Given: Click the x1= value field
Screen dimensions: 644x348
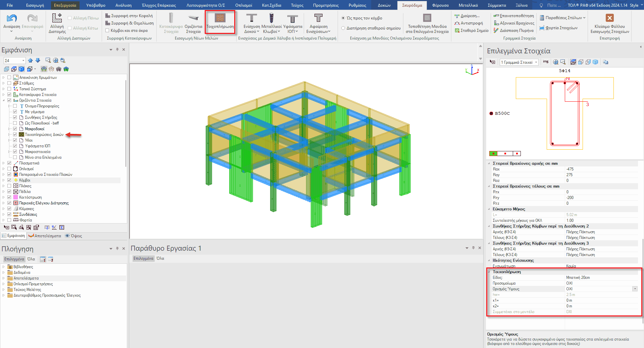Looking at the screenshot, I should pos(601,300).
